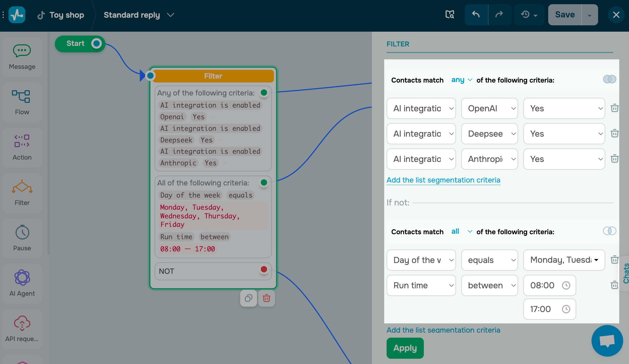629x364 pixels.
Task: Open the OpenAI provider dropdown
Action: [x=489, y=108]
